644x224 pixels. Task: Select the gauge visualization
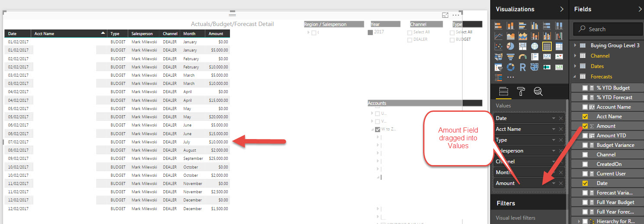[x=523, y=57]
